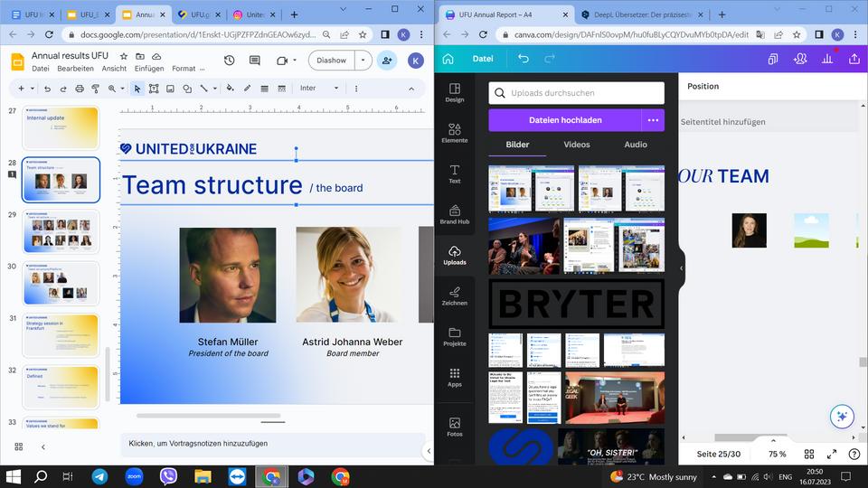Viewport: 868px width, 488px height.
Task: Open comments icon in Google Slides
Action: 255,61
